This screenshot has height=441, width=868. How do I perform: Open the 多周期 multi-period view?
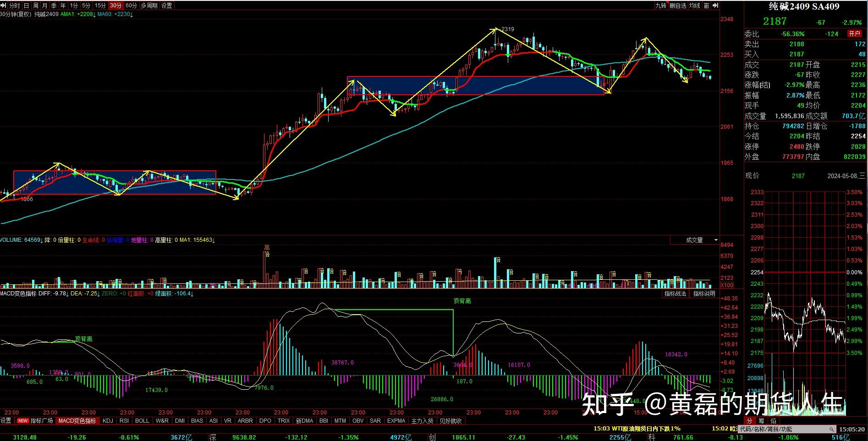149,5
